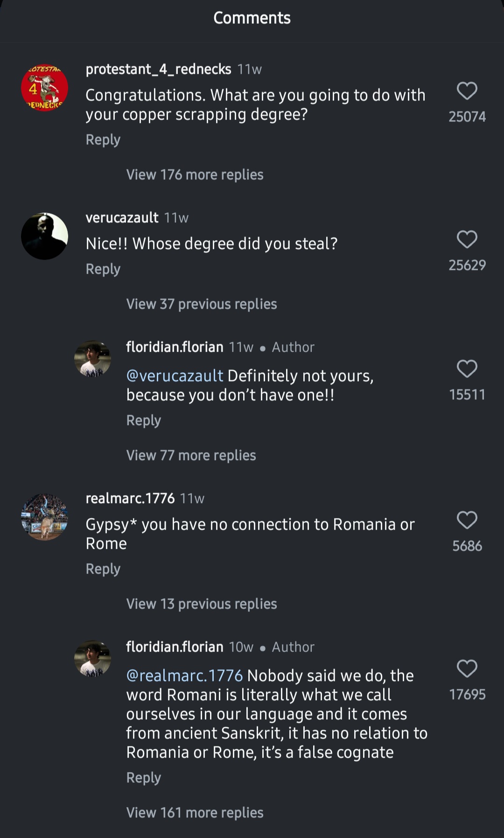Tap floridian.florian avatar on Sanskrit reply
Viewport: 504px width, 838px height.
tap(93, 659)
